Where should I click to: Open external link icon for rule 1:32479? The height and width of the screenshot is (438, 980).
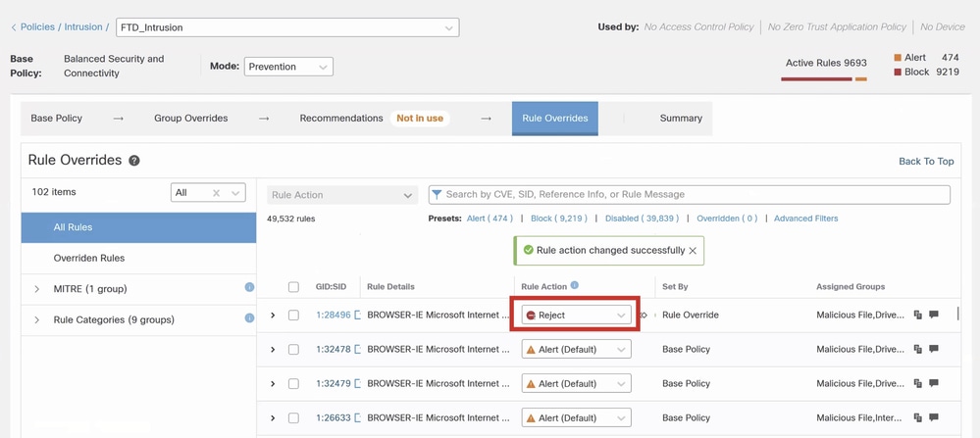pos(358,384)
